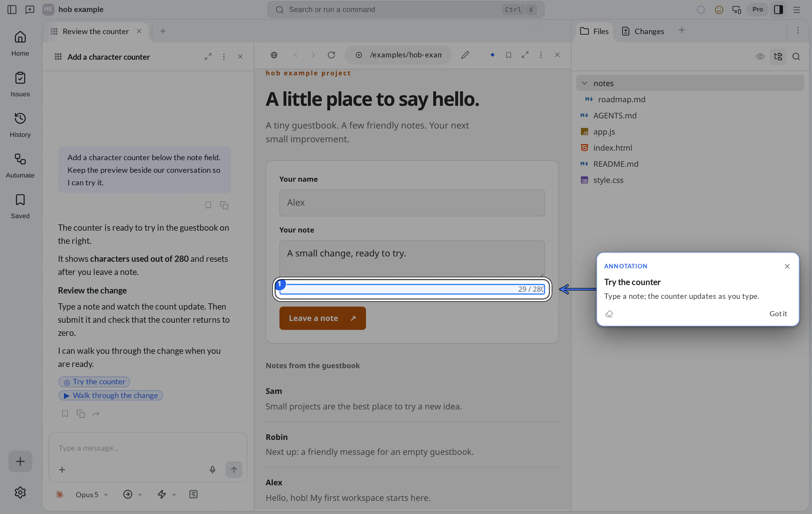Click Walk through the change link
The width and height of the screenshot is (812, 514).
pos(111,396)
